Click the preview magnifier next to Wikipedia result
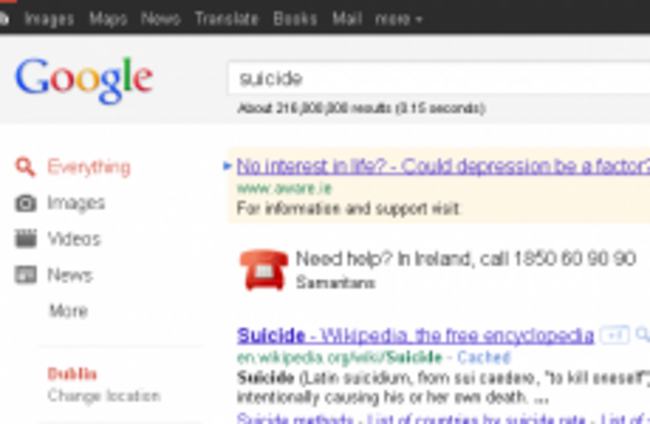 tap(643, 334)
